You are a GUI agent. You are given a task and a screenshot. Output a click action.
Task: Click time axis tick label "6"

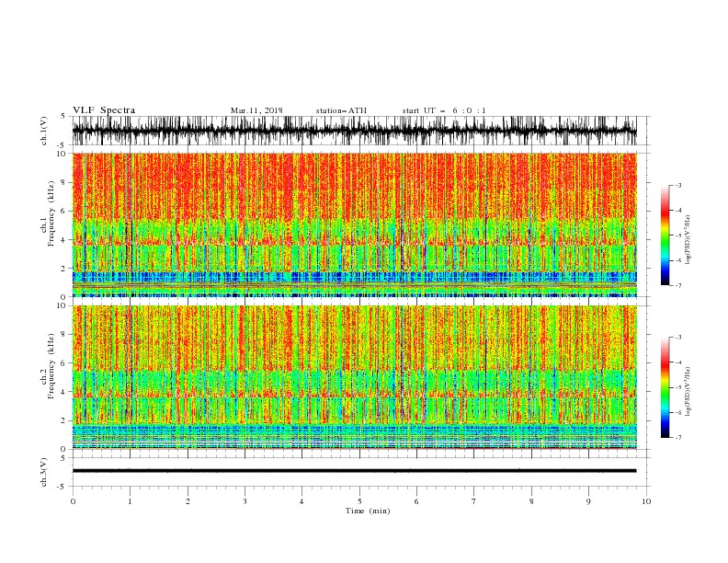pos(416,501)
